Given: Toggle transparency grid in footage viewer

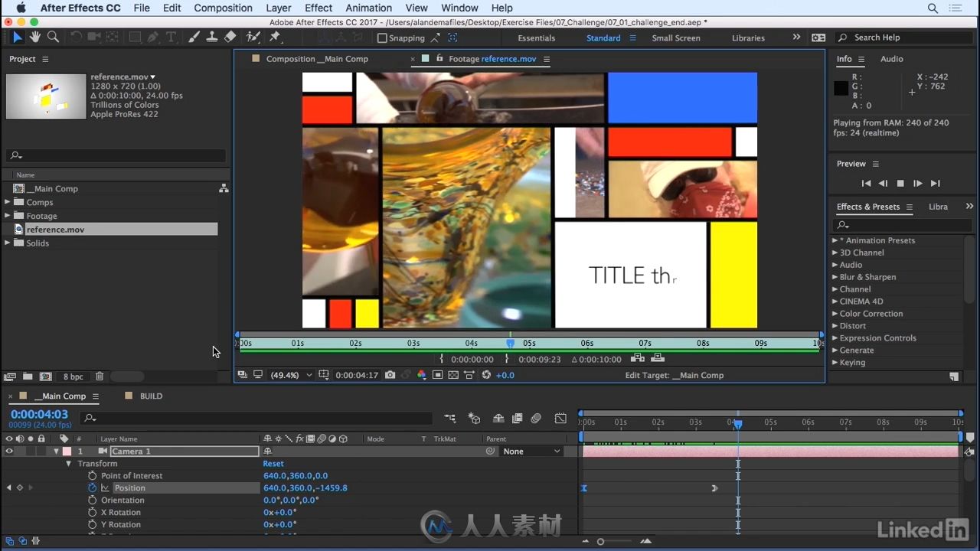Looking at the screenshot, I should (x=453, y=375).
